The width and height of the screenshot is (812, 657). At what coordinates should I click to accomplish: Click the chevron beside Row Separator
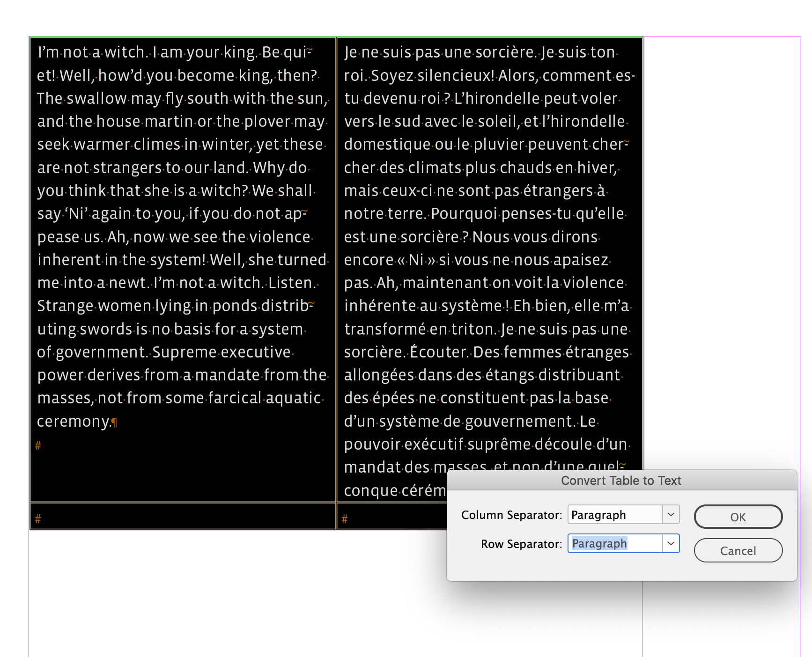pos(672,543)
